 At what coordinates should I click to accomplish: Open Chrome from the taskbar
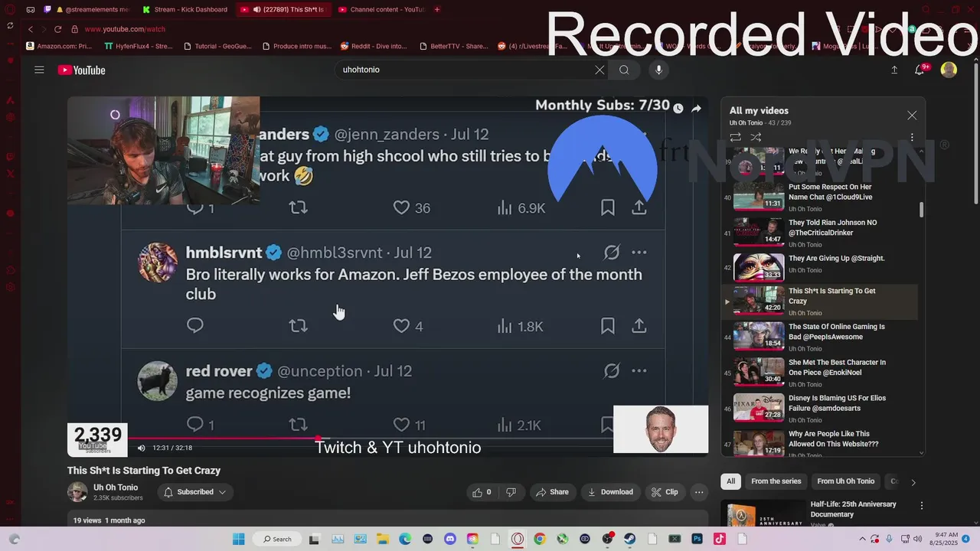(x=540, y=539)
